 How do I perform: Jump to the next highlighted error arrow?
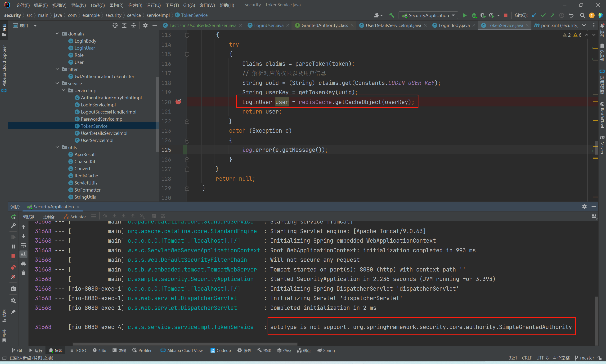tap(594, 35)
